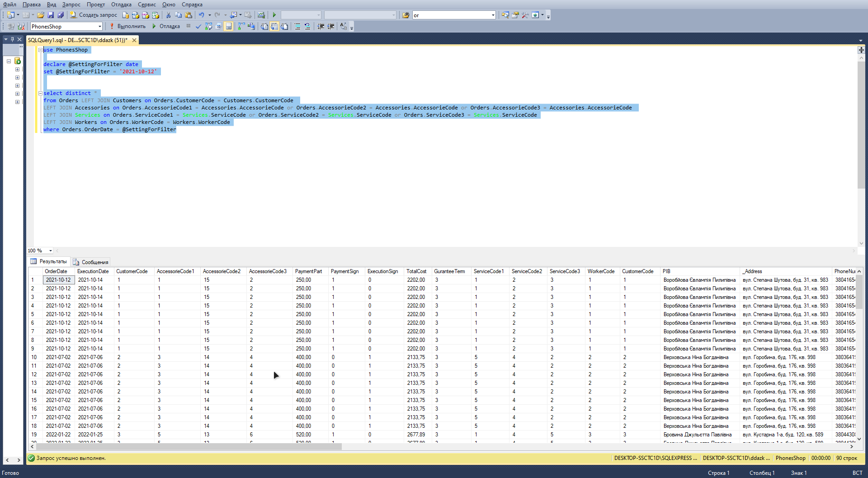868x478 pixels.
Task: Open the 100 % zoom dropdown
Action: click(50, 251)
